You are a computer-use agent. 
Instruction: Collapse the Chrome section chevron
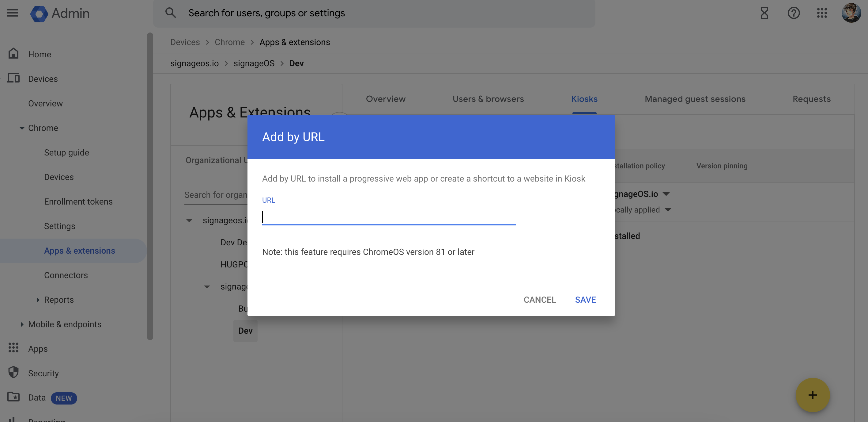coord(21,128)
